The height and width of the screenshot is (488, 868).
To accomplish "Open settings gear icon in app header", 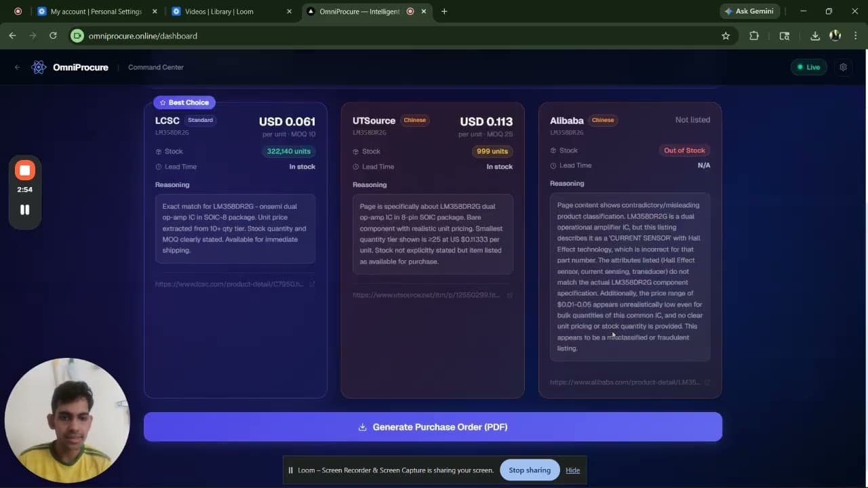I will (x=843, y=67).
